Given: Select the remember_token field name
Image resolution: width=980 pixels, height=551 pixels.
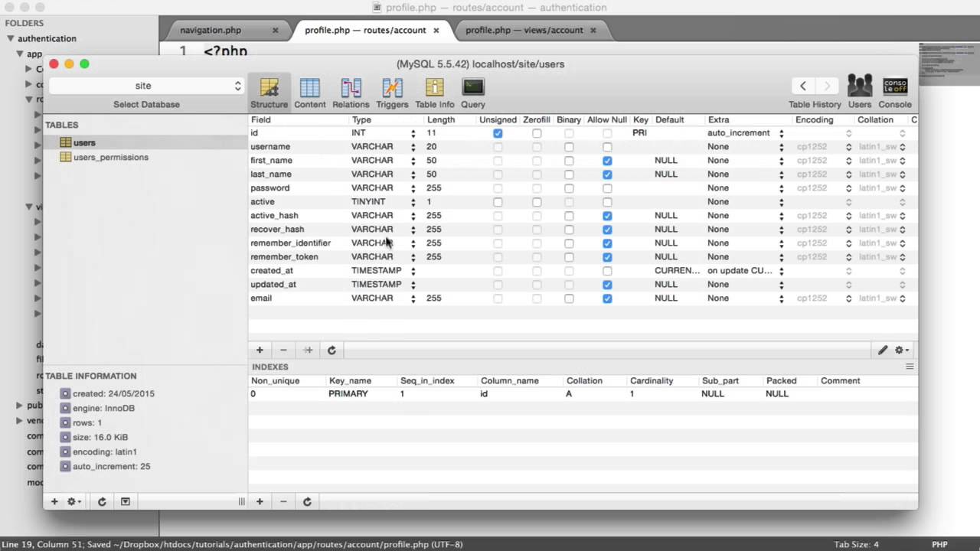Looking at the screenshot, I should [284, 257].
